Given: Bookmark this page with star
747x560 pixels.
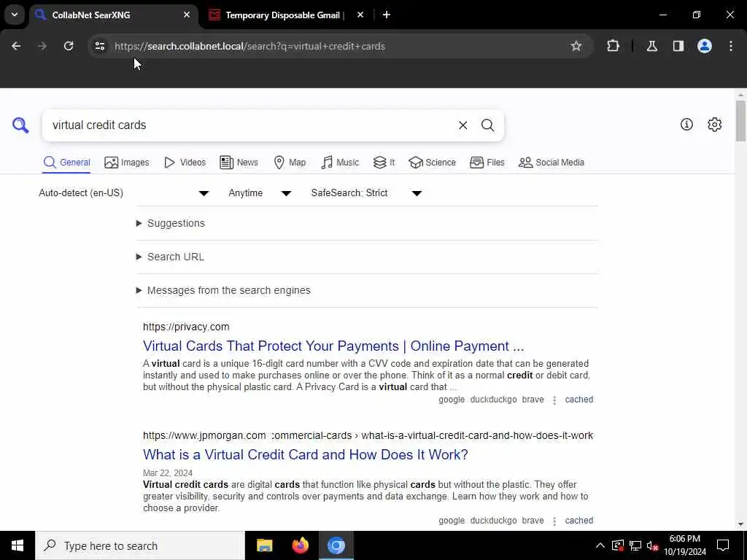Looking at the screenshot, I should pyautogui.click(x=576, y=46).
